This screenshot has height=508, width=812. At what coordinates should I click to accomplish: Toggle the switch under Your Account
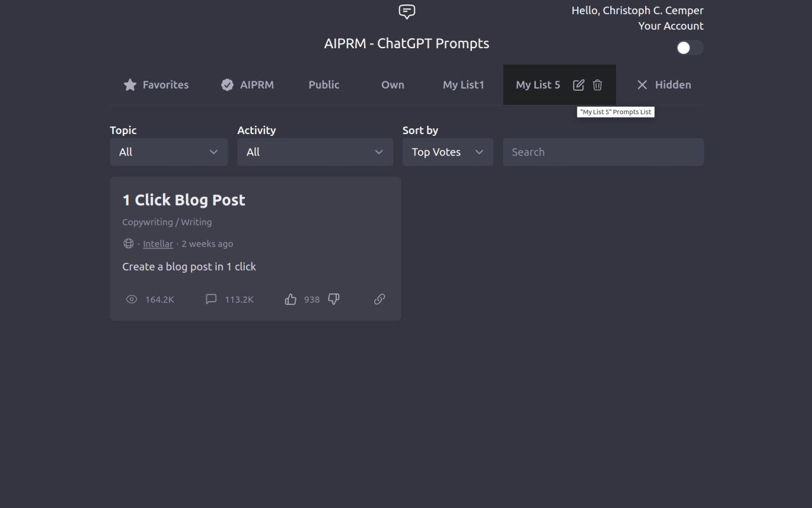[x=690, y=48]
